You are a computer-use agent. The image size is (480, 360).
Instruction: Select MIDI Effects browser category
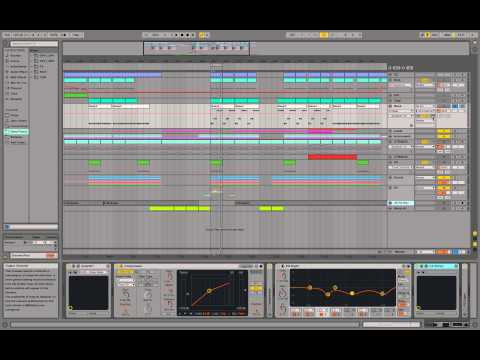coord(17,77)
